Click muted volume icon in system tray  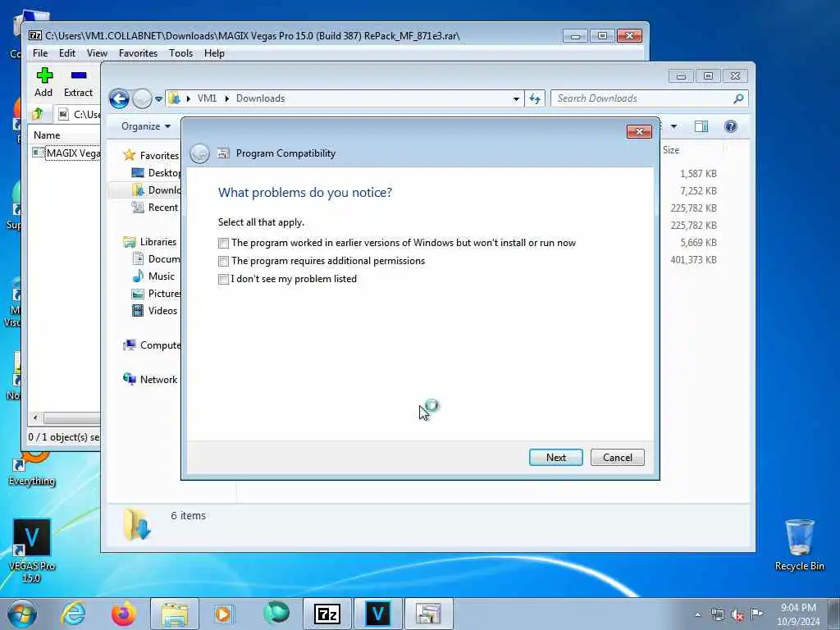point(737,615)
